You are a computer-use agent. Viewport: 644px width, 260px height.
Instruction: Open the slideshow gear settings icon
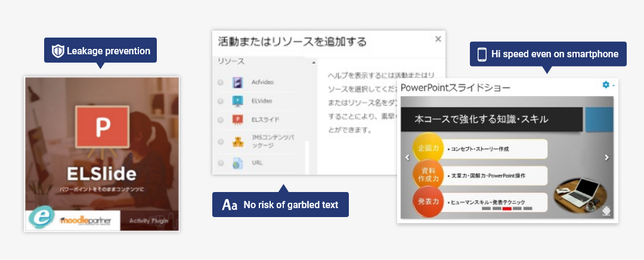coord(605,85)
